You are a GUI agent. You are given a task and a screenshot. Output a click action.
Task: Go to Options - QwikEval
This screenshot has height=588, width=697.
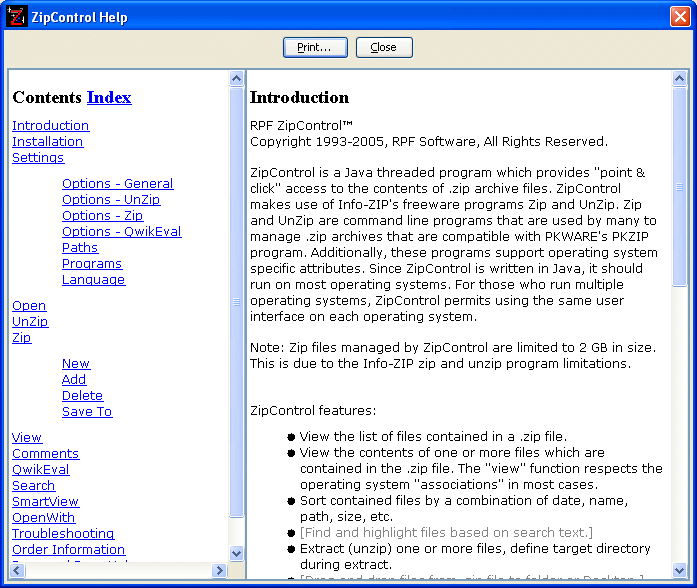(x=122, y=232)
